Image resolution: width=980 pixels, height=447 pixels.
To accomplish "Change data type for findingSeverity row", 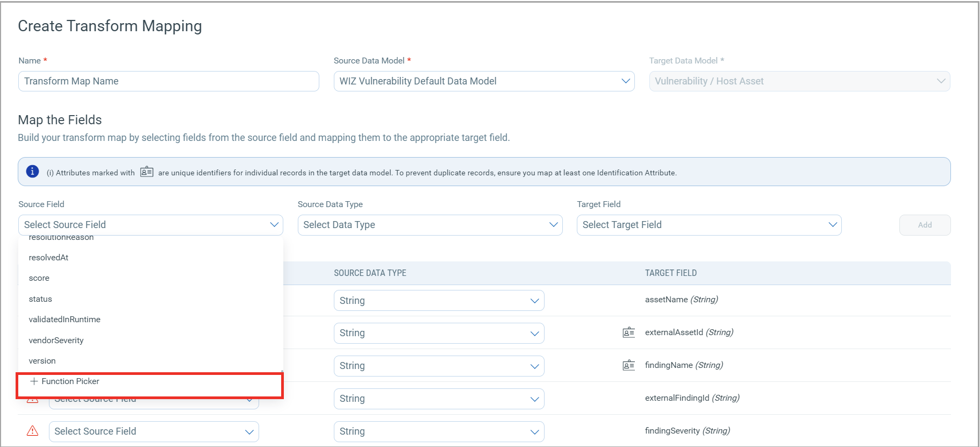I will pos(439,431).
